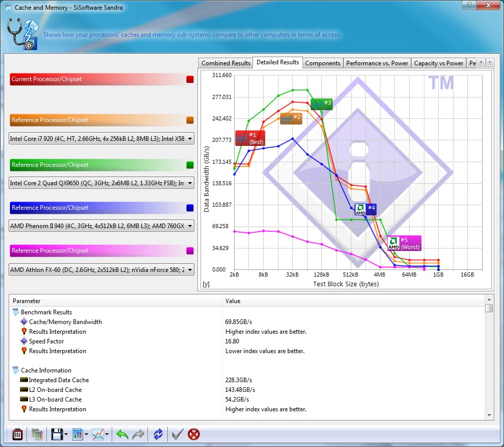Click the 228.3GB/s value
This screenshot has height=447, width=504.
pos(239,380)
